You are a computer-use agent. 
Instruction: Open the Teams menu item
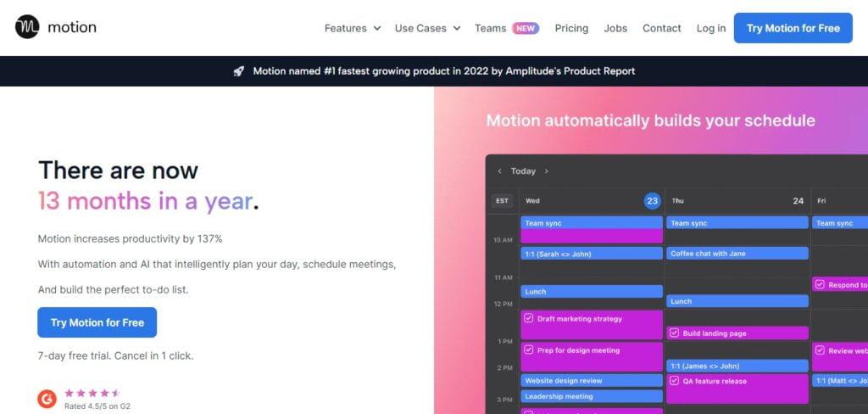pyautogui.click(x=491, y=28)
